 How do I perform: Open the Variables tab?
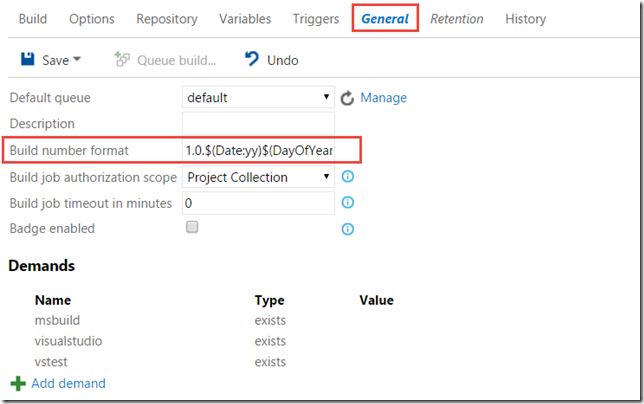245,19
